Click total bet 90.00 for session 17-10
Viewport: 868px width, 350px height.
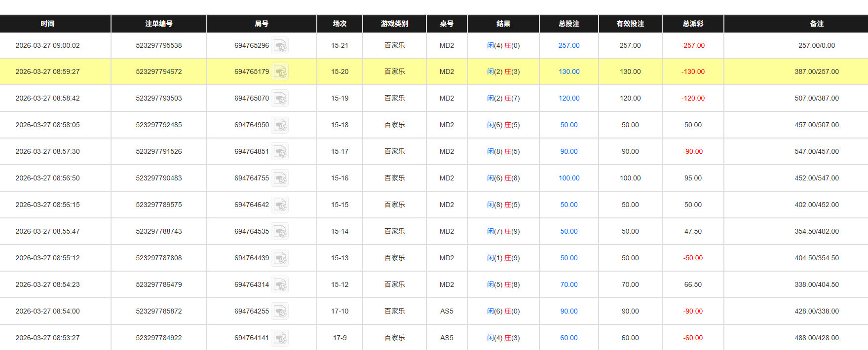569,311
